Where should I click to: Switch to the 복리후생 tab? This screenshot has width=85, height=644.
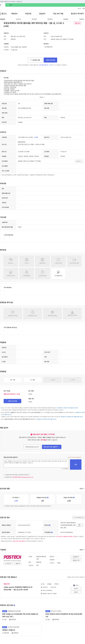coord(50,19)
